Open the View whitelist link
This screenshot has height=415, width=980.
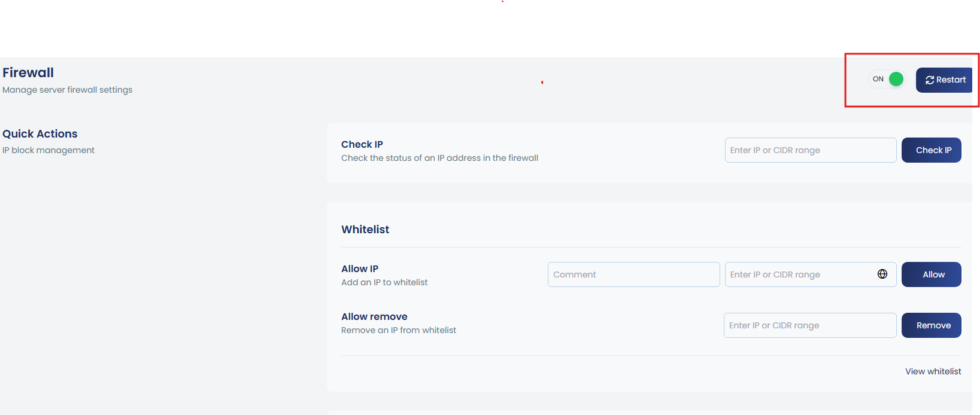(933, 371)
